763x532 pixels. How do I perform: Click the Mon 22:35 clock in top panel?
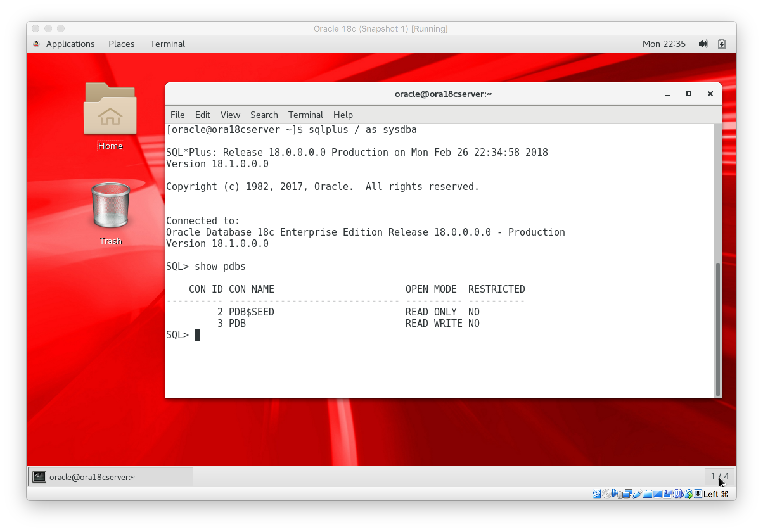point(664,44)
